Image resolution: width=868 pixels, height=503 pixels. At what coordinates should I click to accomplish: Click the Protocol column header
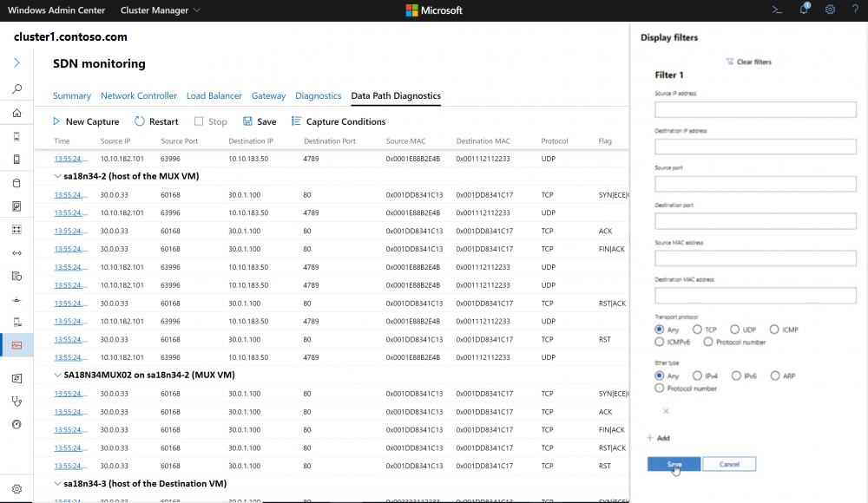click(x=554, y=141)
